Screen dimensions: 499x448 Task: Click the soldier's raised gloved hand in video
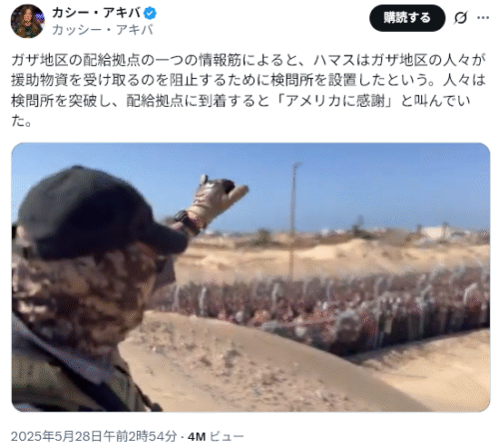point(218,200)
